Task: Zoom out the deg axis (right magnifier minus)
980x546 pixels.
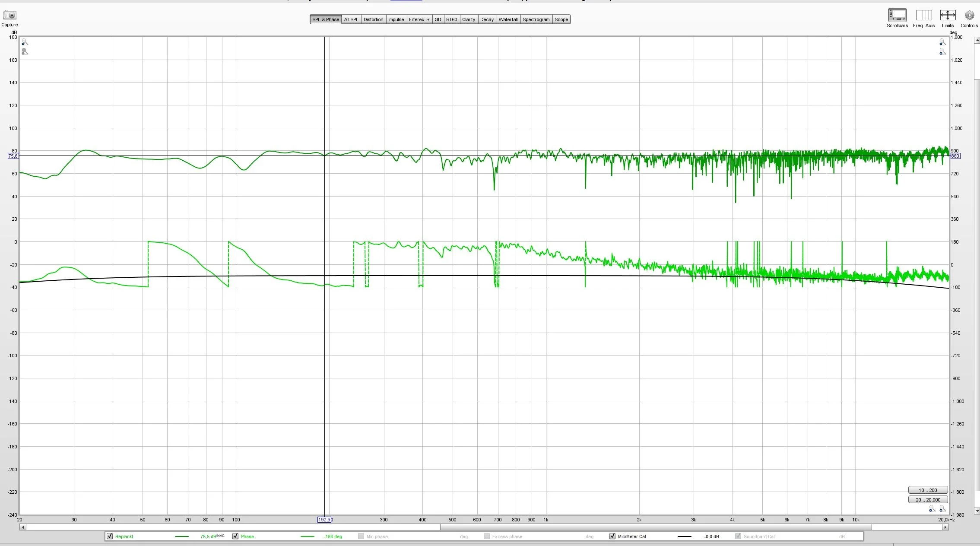Action: pos(942,52)
